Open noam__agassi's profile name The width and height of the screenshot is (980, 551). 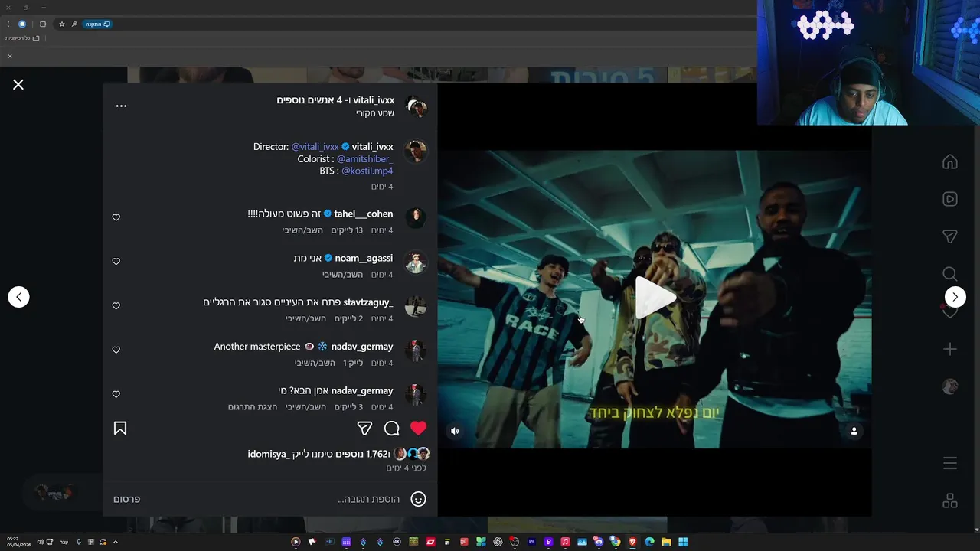point(364,259)
